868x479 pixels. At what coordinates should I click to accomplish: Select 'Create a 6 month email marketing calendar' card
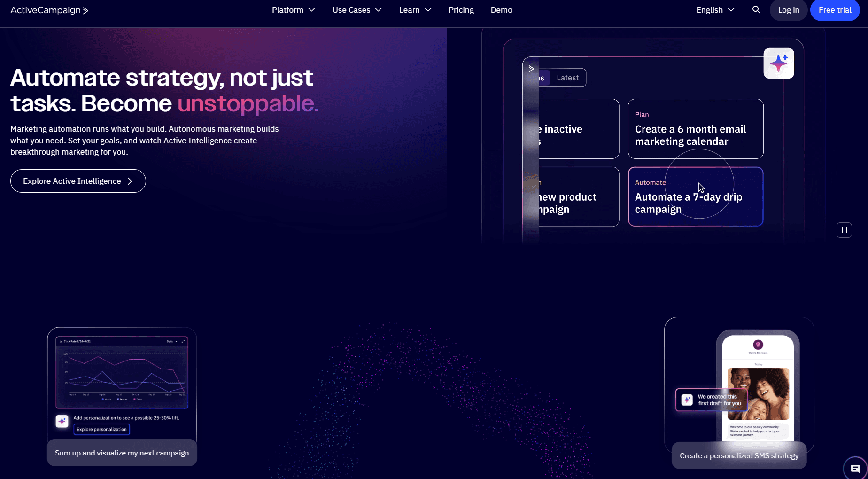pos(696,129)
